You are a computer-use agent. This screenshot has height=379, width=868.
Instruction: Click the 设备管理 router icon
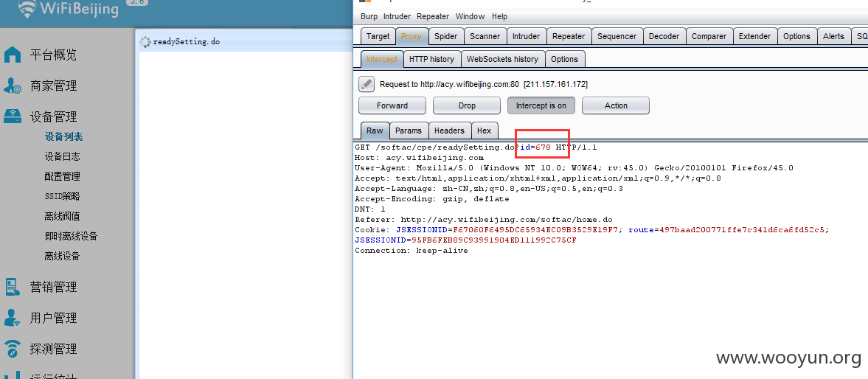point(13,117)
